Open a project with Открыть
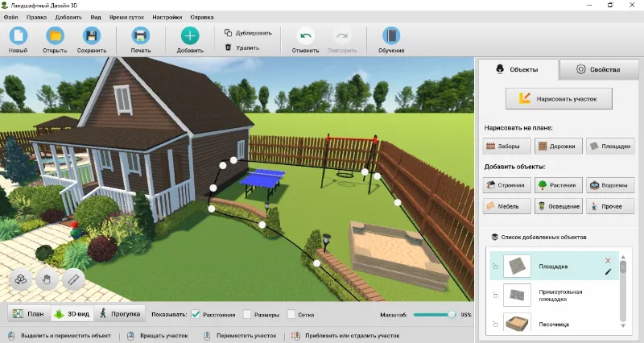Screen dimensions: 644x343 [x=55, y=39]
